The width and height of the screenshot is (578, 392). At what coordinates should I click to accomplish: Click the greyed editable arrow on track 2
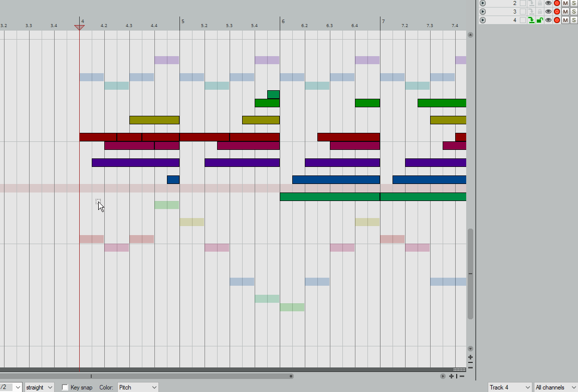(531, 3)
